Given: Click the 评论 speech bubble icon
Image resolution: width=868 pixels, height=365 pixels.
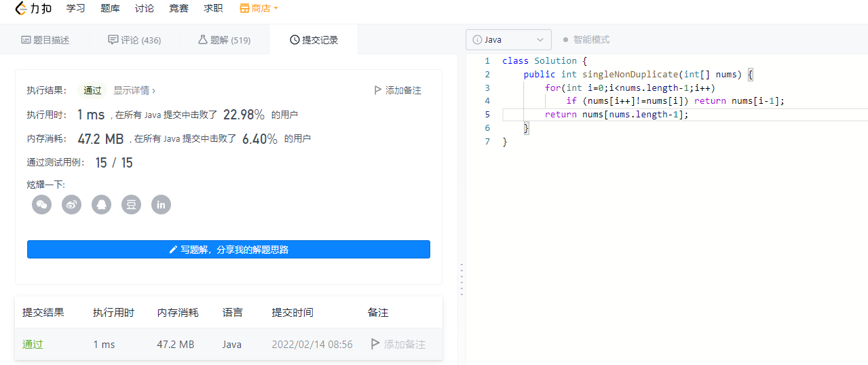Looking at the screenshot, I should (113, 40).
